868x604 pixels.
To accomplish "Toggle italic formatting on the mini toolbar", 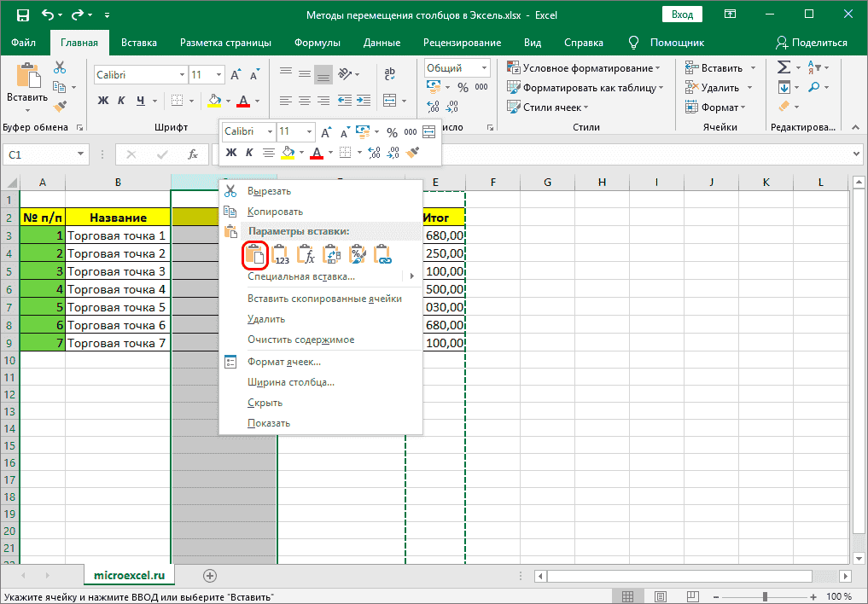I will pyautogui.click(x=248, y=152).
